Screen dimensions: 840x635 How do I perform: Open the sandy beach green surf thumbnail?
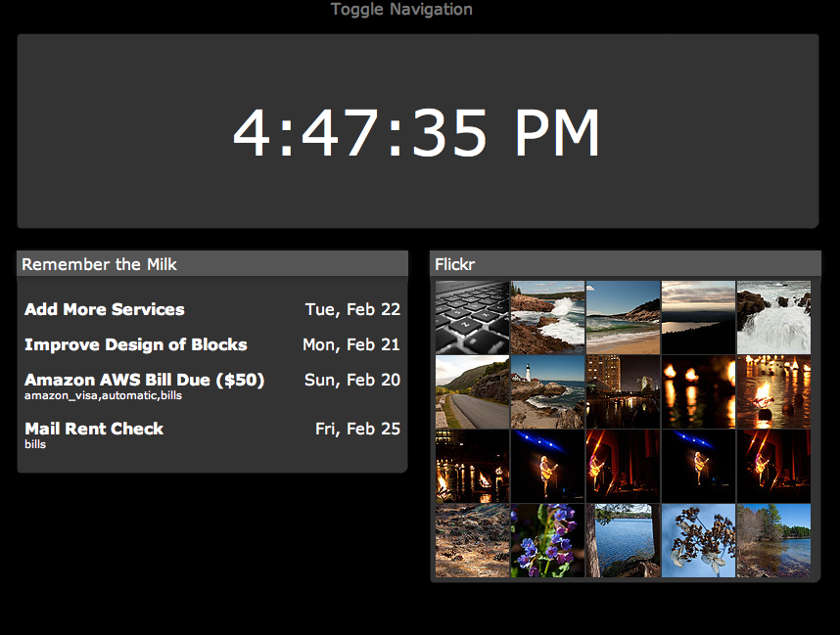pyautogui.click(x=623, y=317)
